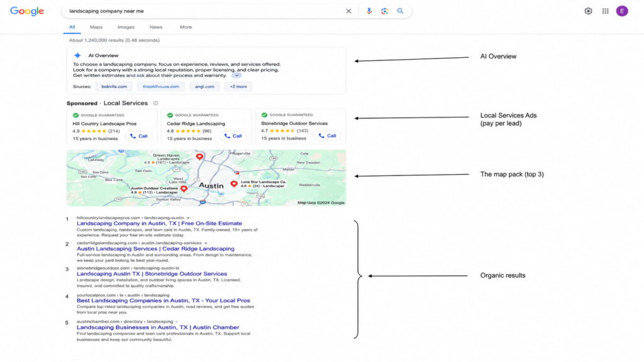The image size is (644, 362).
Task: Call Cedar Ridge Landscaping
Action: (233, 136)
